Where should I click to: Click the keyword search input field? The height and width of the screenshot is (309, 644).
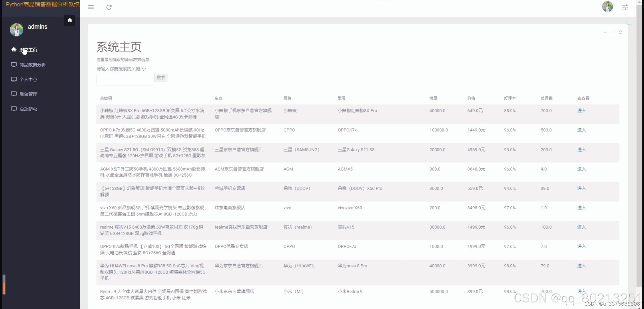click(x=125, y=80)
